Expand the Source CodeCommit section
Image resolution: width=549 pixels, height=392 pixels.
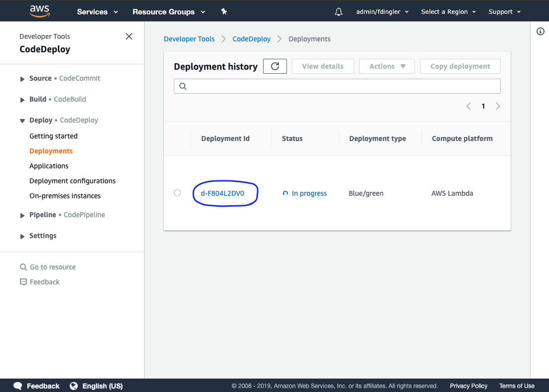click(22, 79)
